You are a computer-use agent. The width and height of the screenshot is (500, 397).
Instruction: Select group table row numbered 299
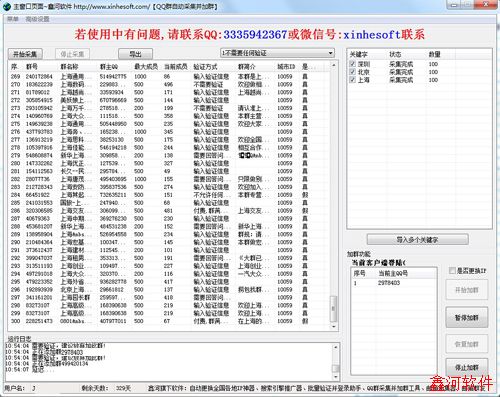[x=169, y=313]
